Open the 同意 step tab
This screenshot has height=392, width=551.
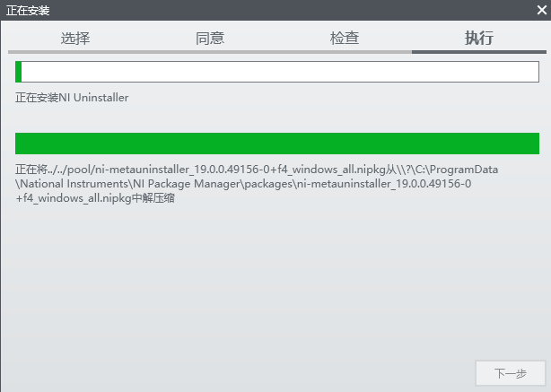click(210, 38)
